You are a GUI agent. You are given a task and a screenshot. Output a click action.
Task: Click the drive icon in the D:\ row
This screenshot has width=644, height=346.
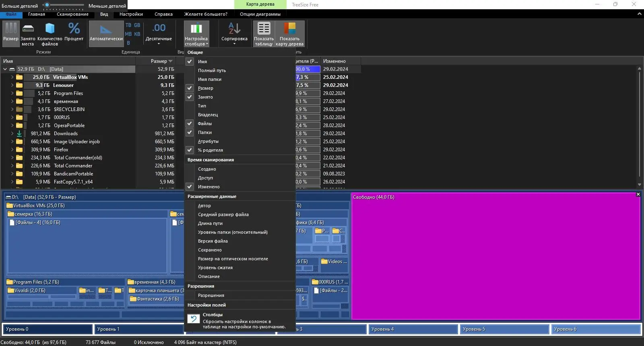(x=12, y=69)
